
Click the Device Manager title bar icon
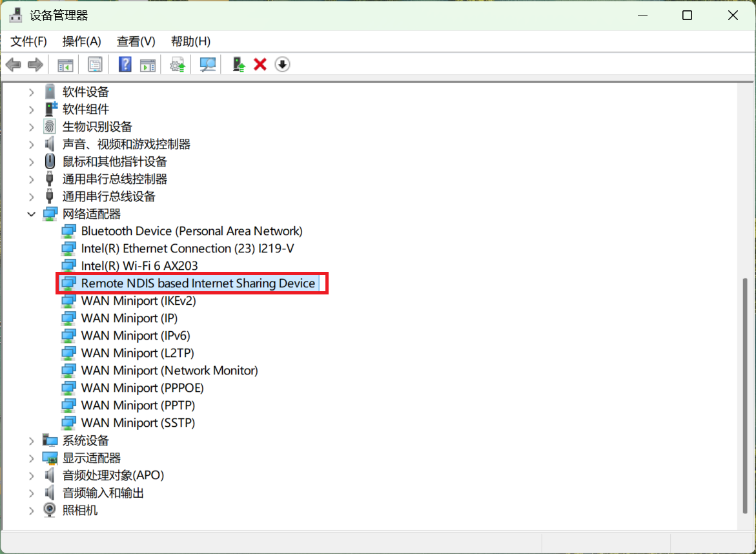(15, 15)
